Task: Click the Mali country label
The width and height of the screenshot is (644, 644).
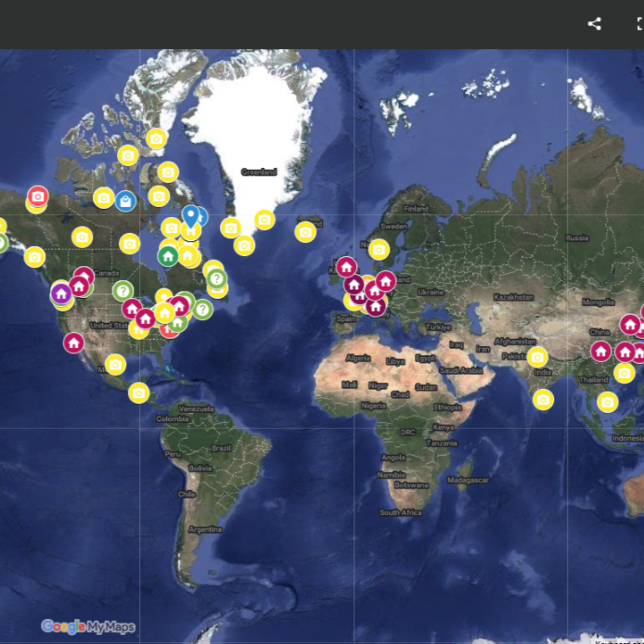Action: [349, 385]
